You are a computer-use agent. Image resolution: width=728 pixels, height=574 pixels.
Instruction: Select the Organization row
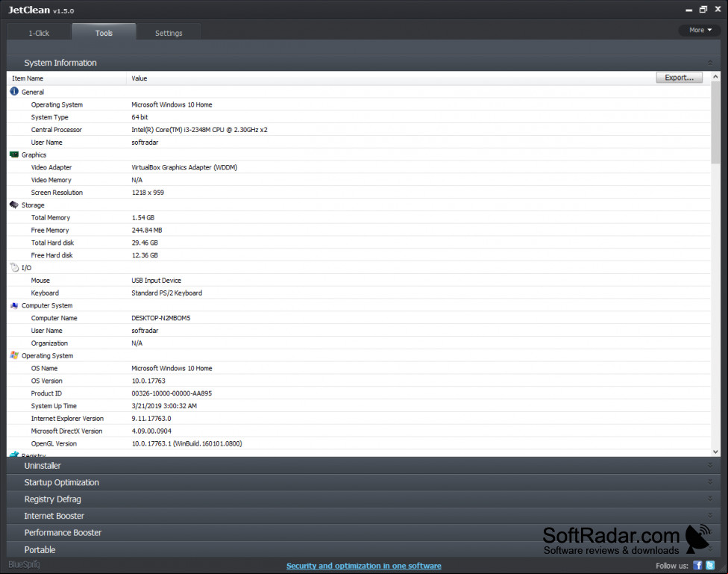pos(359,343)
